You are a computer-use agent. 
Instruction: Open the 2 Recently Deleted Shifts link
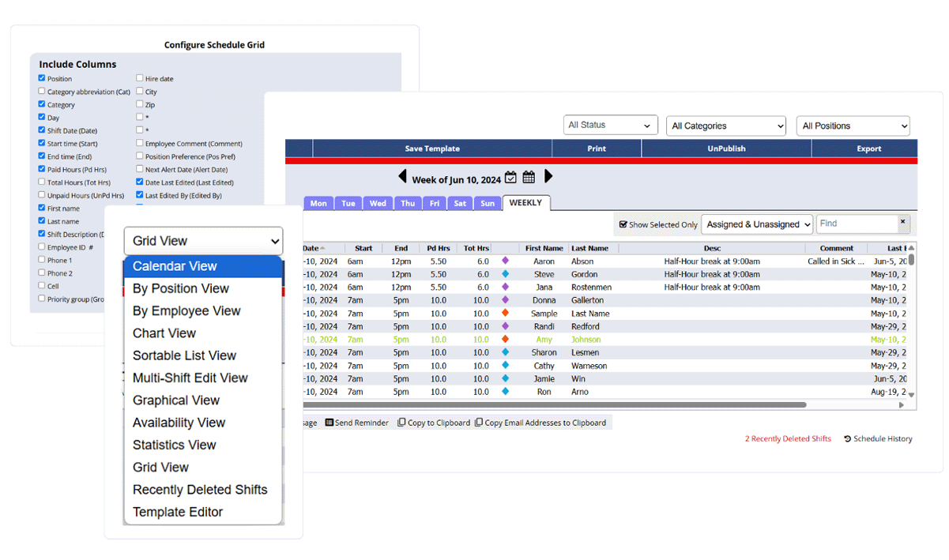click(788, 438)
